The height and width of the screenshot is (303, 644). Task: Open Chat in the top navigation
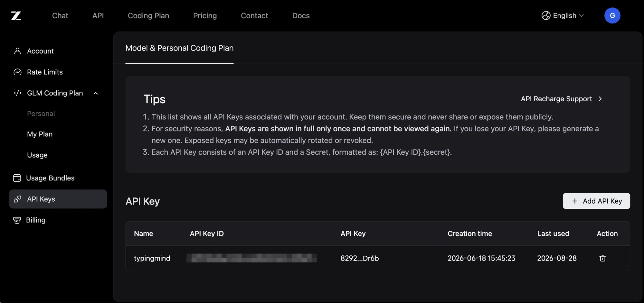coord(60,15)
